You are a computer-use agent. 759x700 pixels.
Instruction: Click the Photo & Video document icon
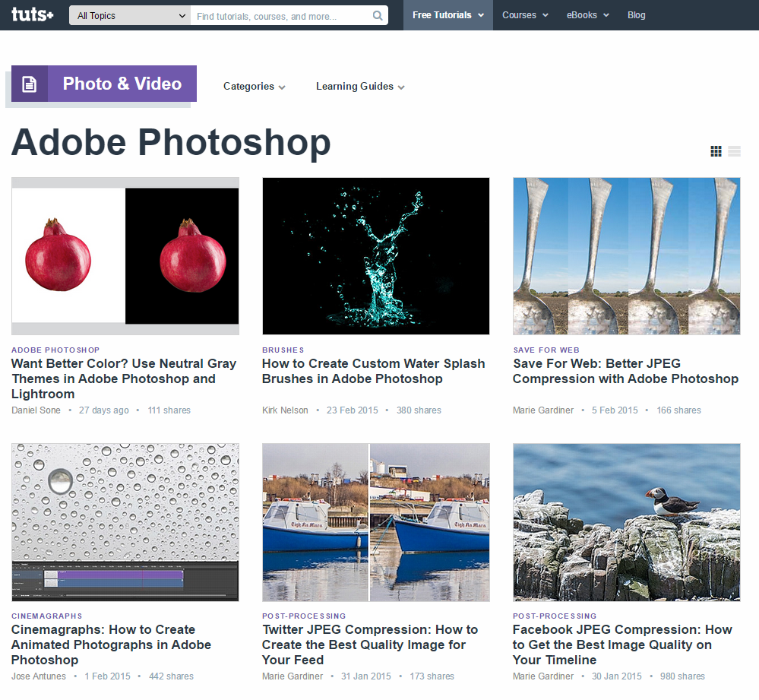click(30, 84)
